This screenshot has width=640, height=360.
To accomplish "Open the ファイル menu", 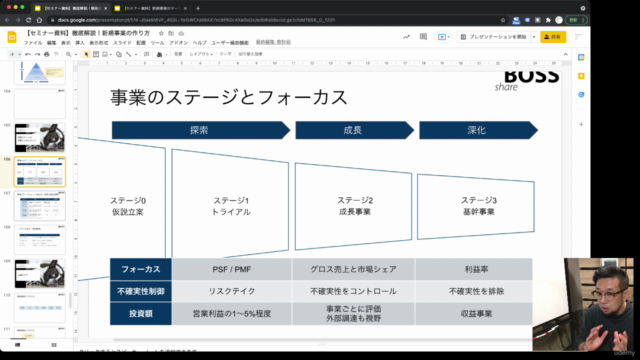I will [x=33, y=43].
